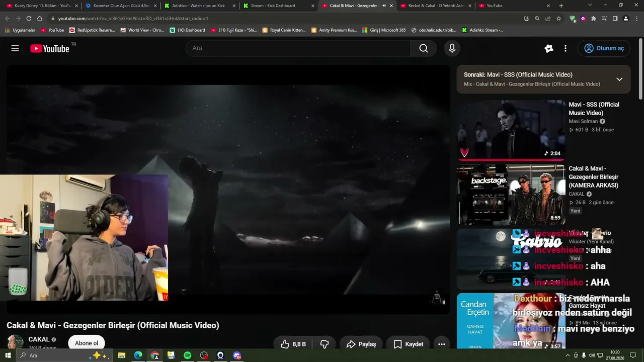Viewport: 644px width, 362px height.
Task: Switch to Stream - Kick Dashboard tab
Action: click(x=278, y=6)
